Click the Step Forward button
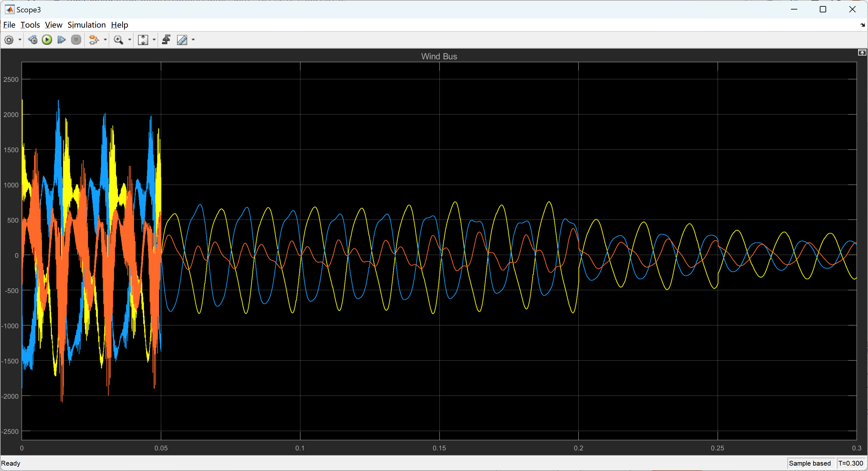Viewport: 868px width, 471px height. 61,40
